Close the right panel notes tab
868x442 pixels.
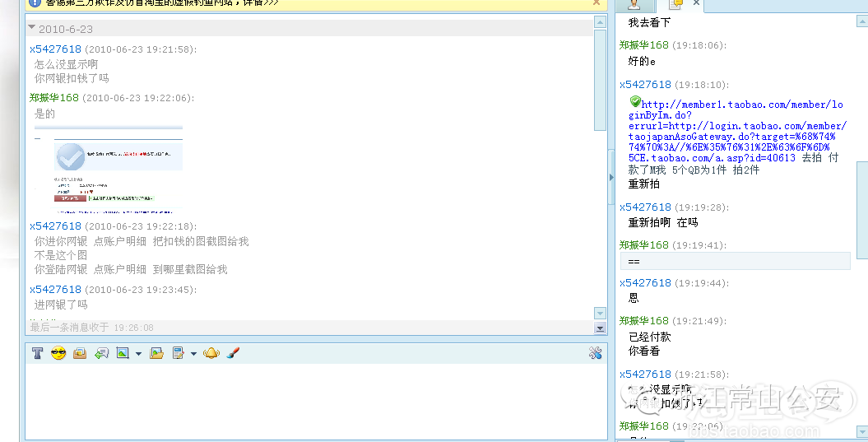(x=696, y=3)
